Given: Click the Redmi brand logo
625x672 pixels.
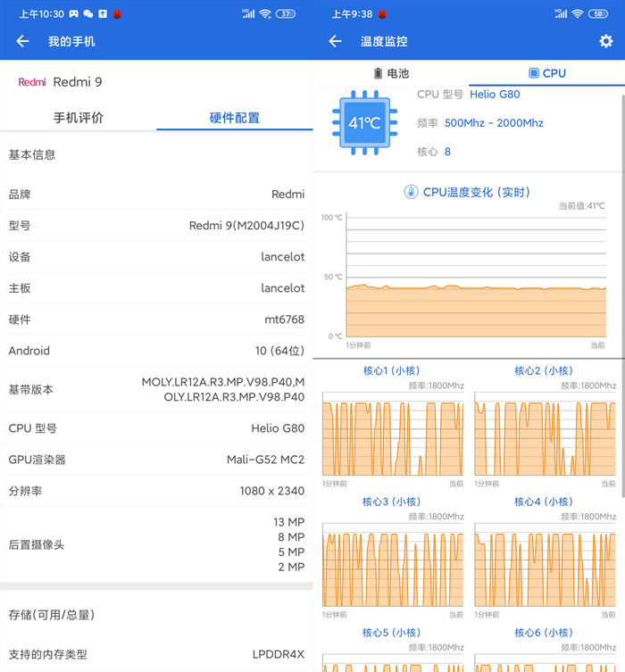Looking at the screenshot, I should (32, 82).
